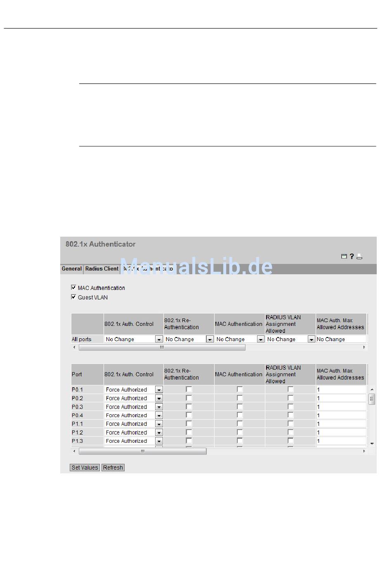The height and width of the screenshot is (577, 392).
Task: Click the All ports table horizontal scrollbar thumb
Action: coord(162,347)
